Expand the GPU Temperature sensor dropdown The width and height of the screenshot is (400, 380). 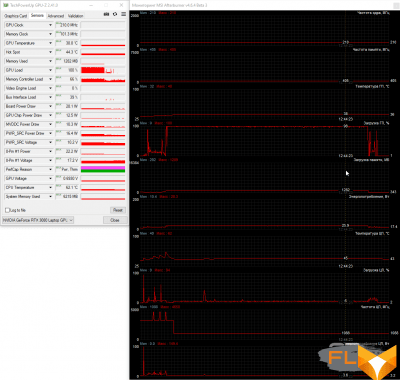50,43
